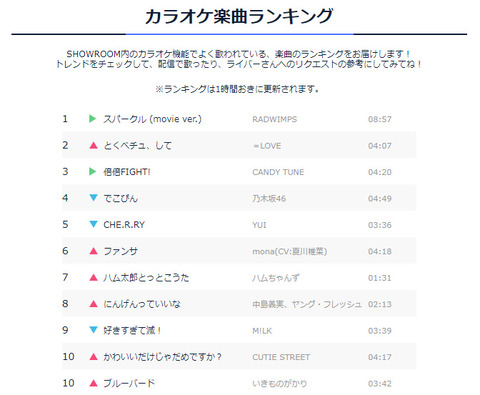Click the カラオケ楽曲ランキング heading

click(239, 16)
